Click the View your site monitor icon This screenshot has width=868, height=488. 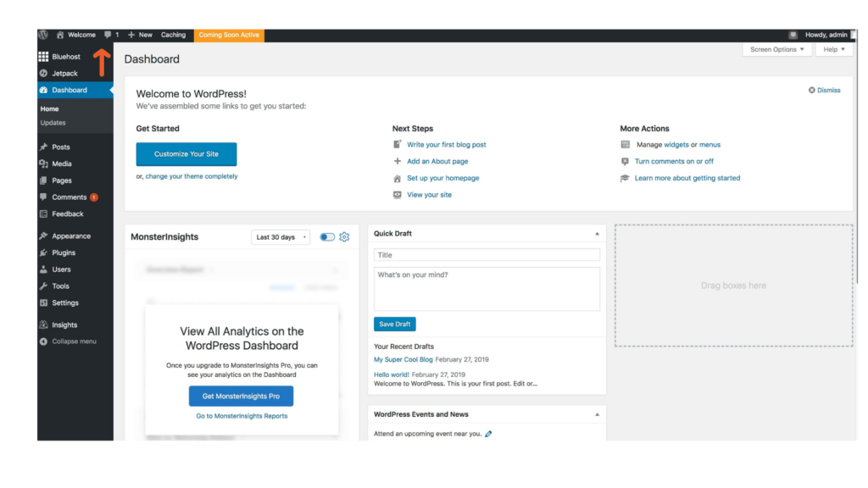click(397, 195)
